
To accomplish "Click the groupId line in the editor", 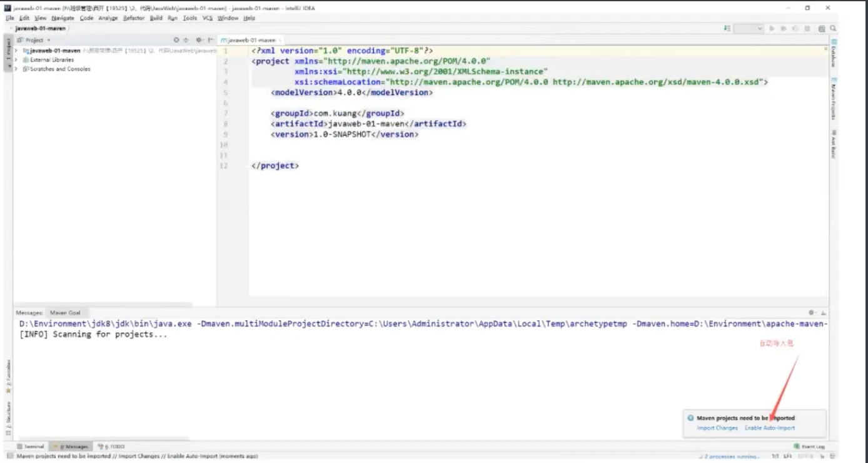I will (x=338, y=113).
